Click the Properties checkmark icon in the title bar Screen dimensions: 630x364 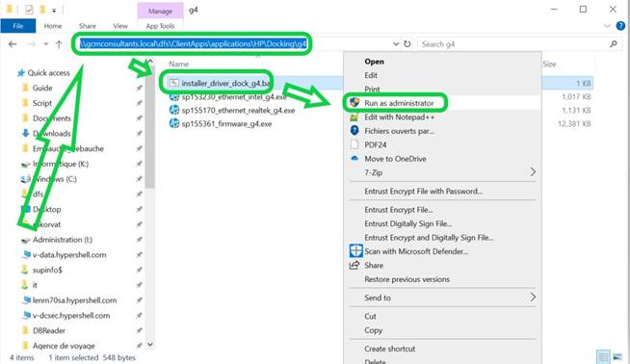click(x=29, y=10)
